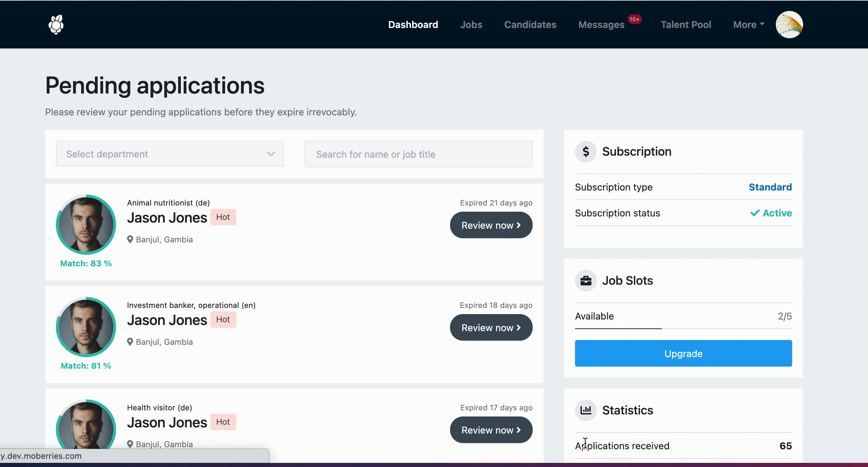Click the Job Slots briefcase icon
Image resolution: width=868 pixels, height=467 pixels.
click(586, 280)
